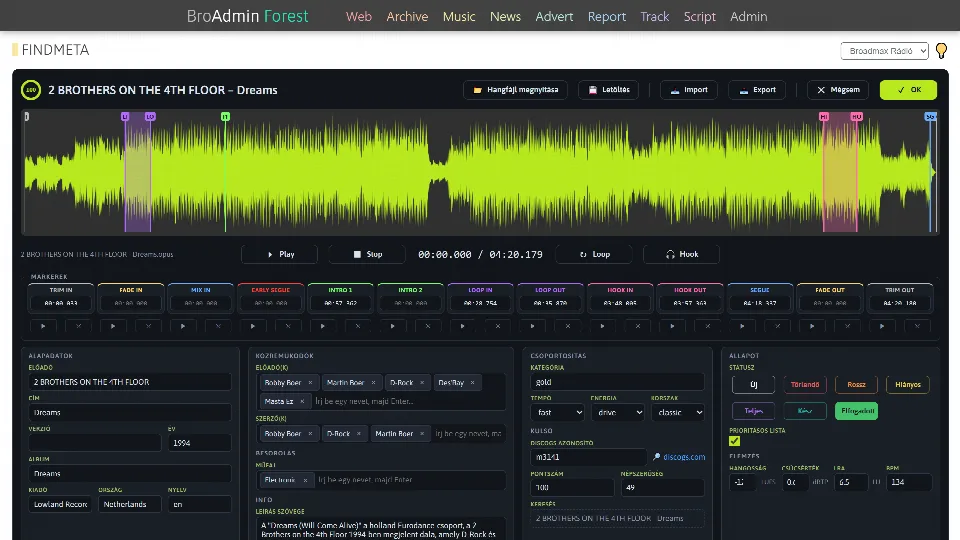Remove D-Rock from the composers list
Image resolution: width=960 pixels, height=540 pixels.
[359, 433]
